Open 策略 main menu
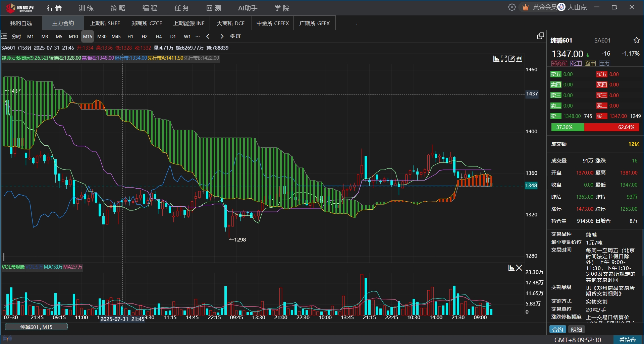This screenshot has width=644, height=344. [x=118, y=8]
